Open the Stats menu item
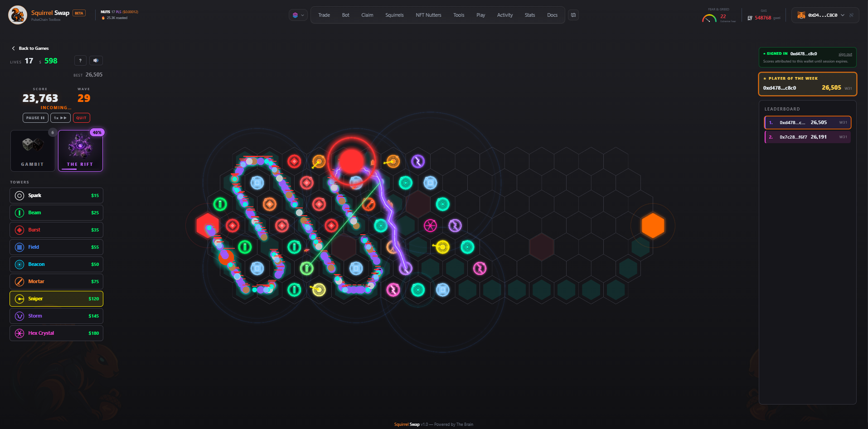The height and width of the screenshot is (429, 868). pos(530,15)
